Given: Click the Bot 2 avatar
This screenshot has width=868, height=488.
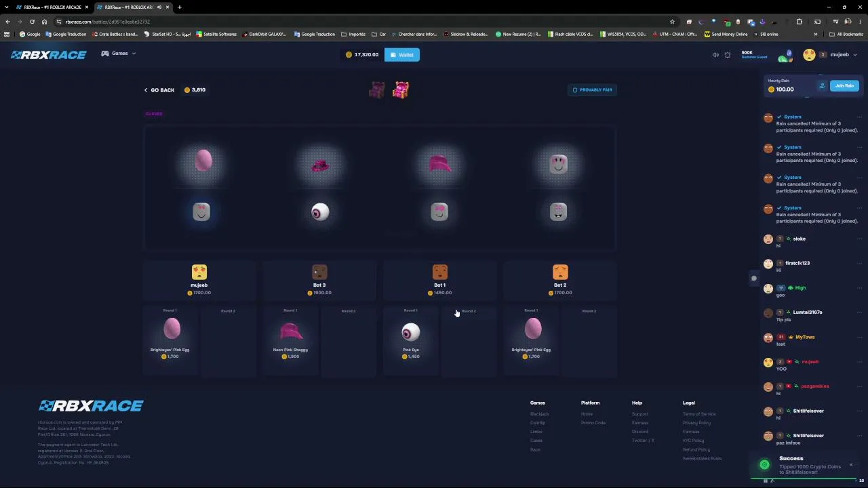Looking at the screenshot, I should pos(560,272).
